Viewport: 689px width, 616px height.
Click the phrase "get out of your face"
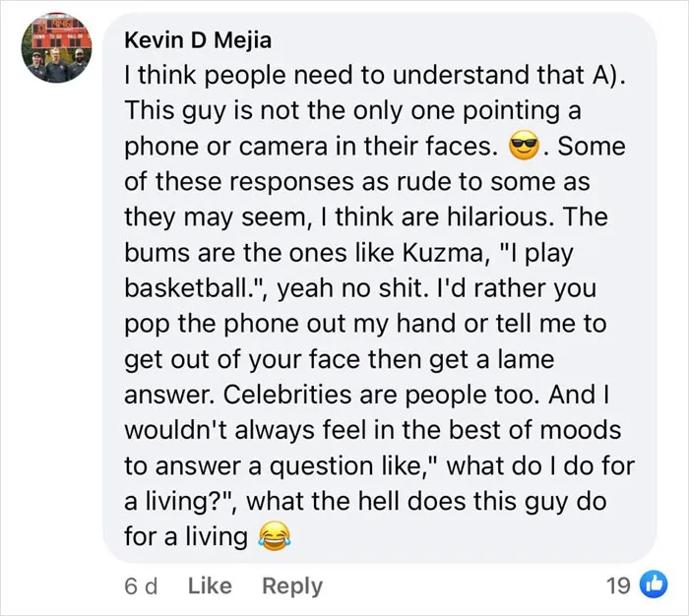point(242,359)
